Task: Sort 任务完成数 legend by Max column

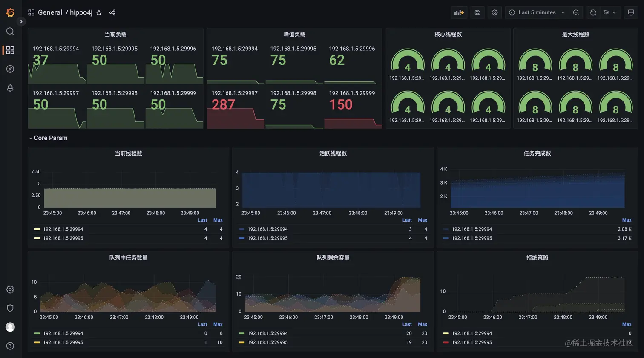Action: pos(627,220)
